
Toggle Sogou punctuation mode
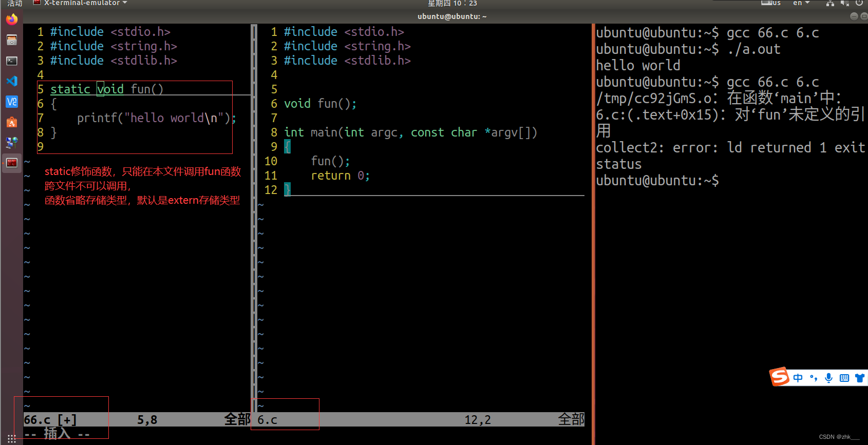pos(814,378)
